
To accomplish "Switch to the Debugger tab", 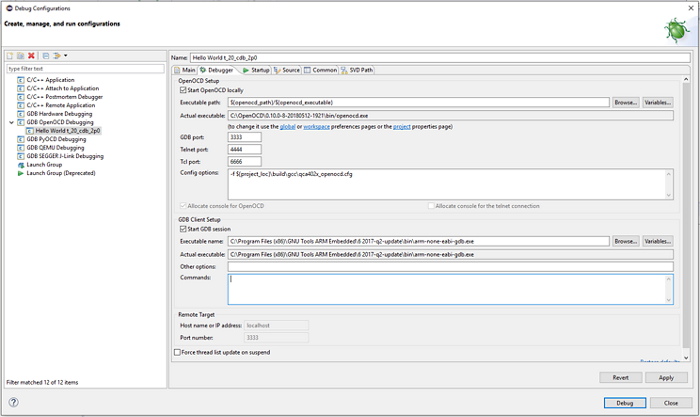I will (217, 70).
